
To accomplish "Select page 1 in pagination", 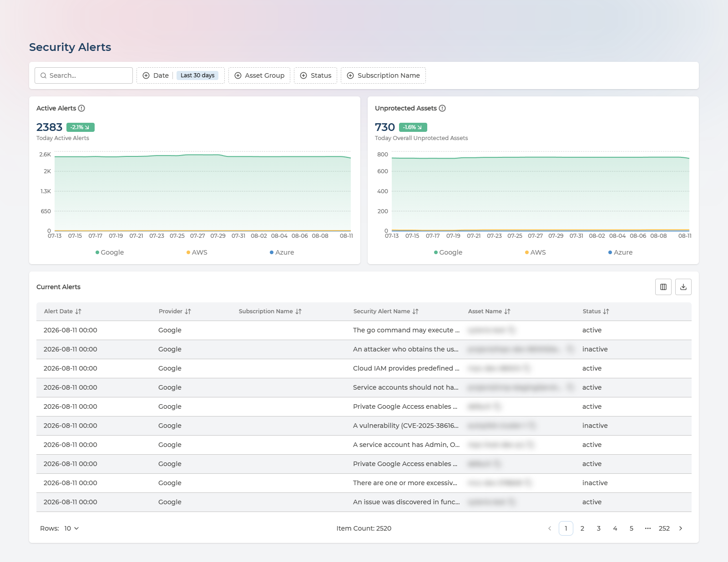I will click(566, 528).
